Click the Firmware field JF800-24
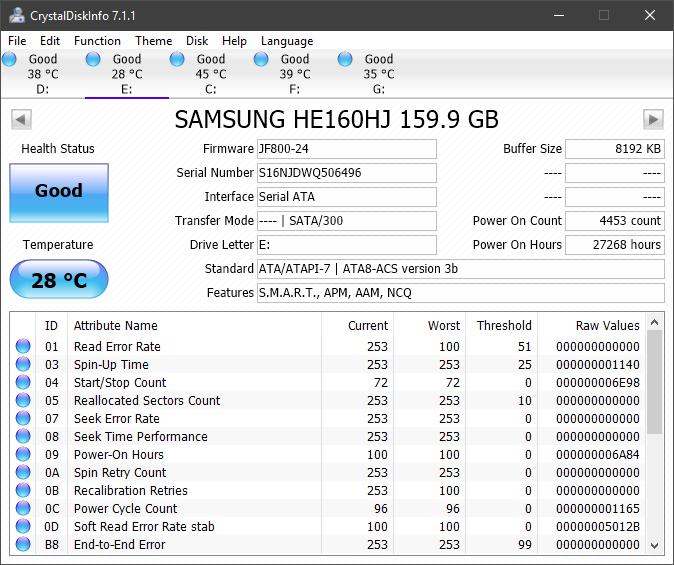 [347, 149]
